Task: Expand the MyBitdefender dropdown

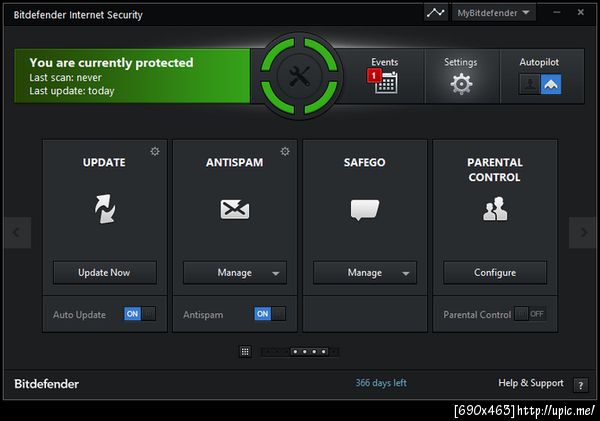Action: pyautogui.click(x=493, y=13)
